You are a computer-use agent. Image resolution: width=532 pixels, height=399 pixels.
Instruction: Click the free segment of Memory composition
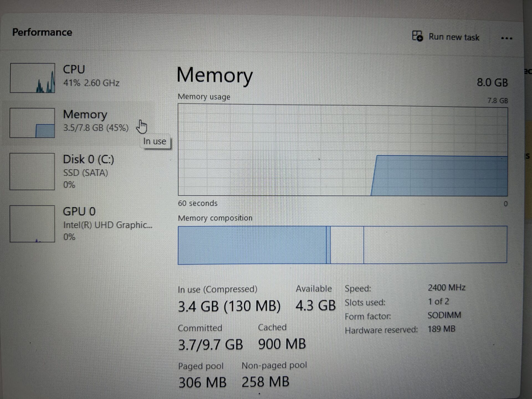435,244
